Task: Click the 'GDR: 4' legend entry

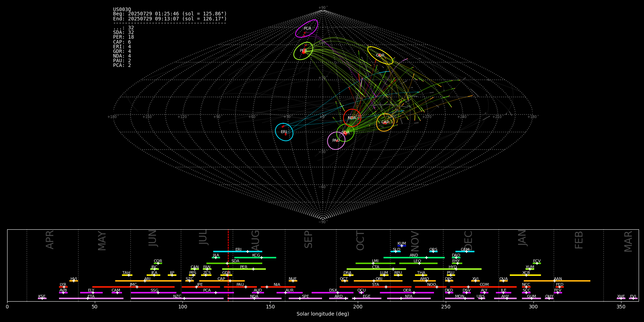Action: [x=122, y=52]
